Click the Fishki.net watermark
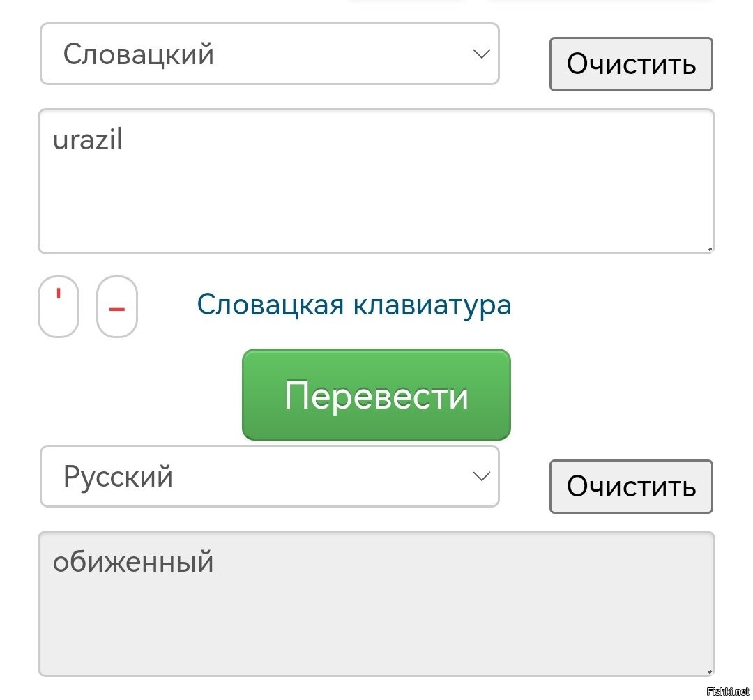This screenshot has height=700, width=753. (x=728, y=692)
